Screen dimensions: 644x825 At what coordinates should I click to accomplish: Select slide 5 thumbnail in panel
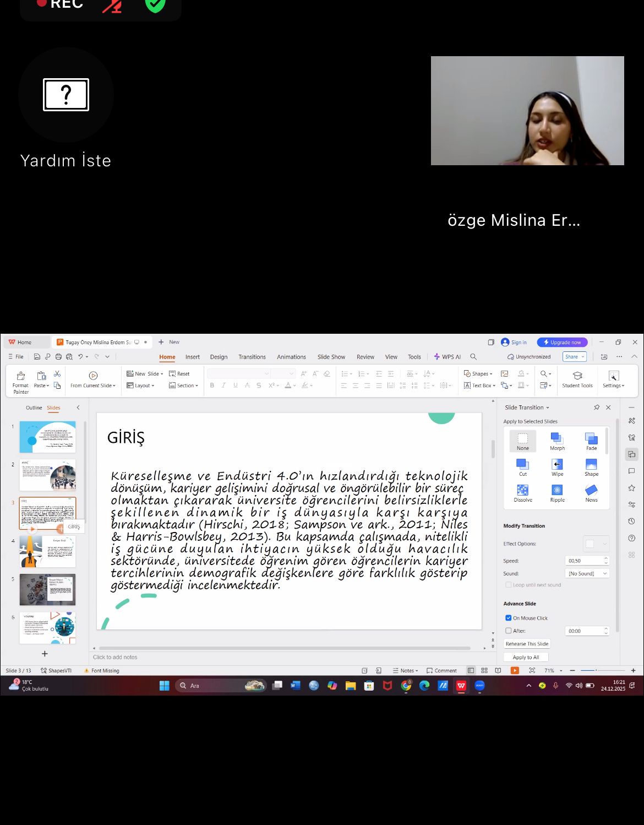[x=47, y=589]
